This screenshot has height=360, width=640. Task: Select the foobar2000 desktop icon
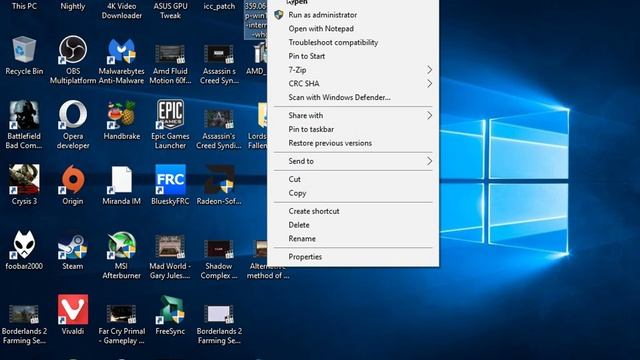click(x=24, y=244)
